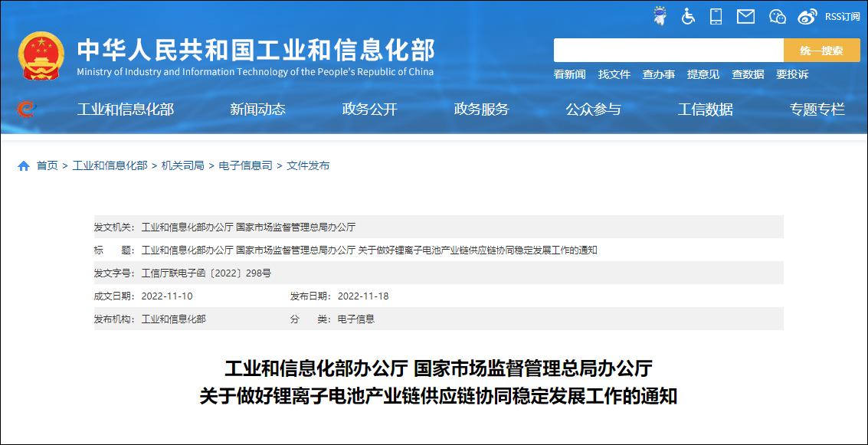Open the 政务服务 navigation menu
The image size is (868, 445).
click(x=482, y=110)
